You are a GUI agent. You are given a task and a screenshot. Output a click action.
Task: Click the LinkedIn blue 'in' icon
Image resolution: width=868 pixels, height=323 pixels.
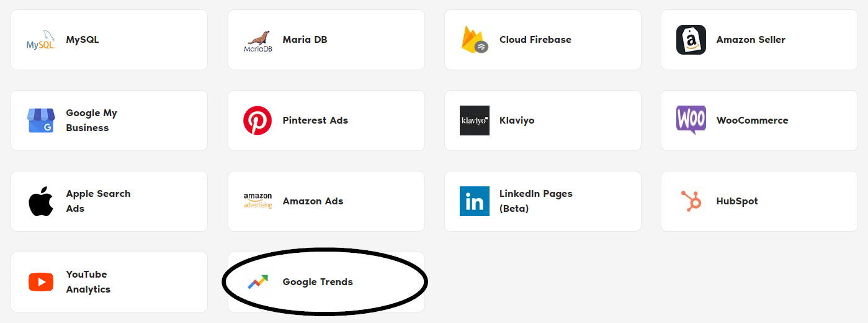click(x=475, y=201)
